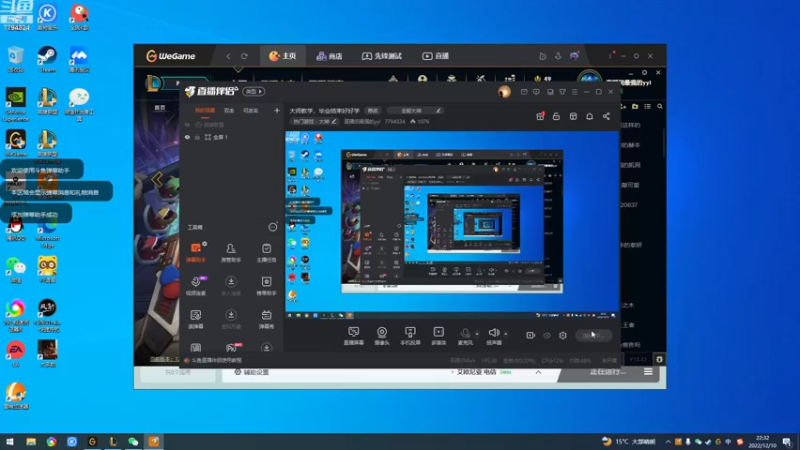
Task: Open the League of Legends logo in WeGame
Action: click(x=153, y=83)
